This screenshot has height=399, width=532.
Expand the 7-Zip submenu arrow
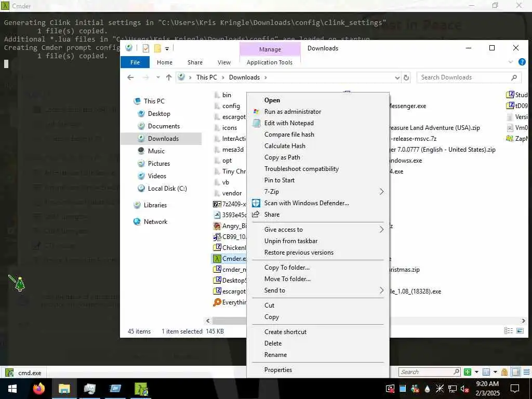point(381,192)
